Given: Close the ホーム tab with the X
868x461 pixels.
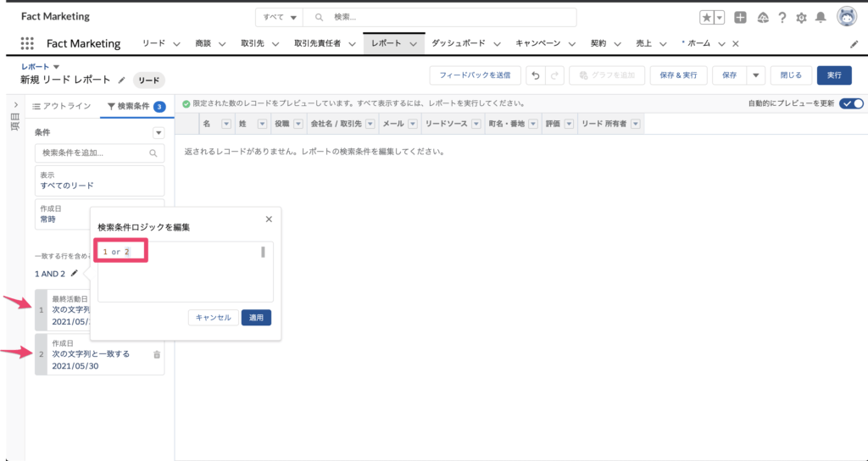Looking at the screenshot, I should [736, 44].
